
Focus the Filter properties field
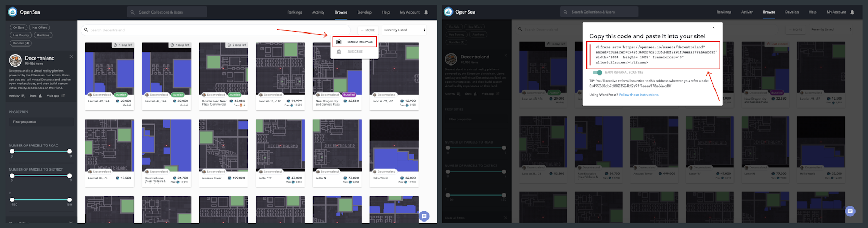click(x=41, y=122)
